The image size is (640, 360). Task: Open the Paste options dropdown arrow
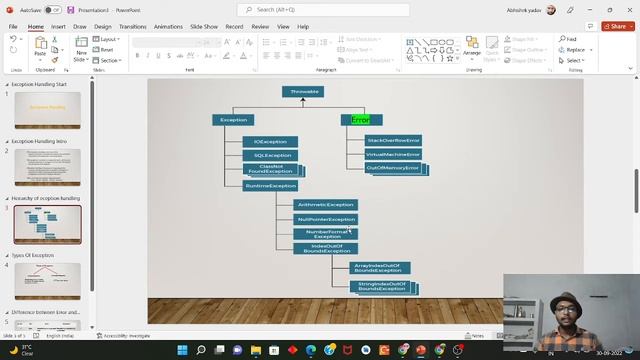40,60
